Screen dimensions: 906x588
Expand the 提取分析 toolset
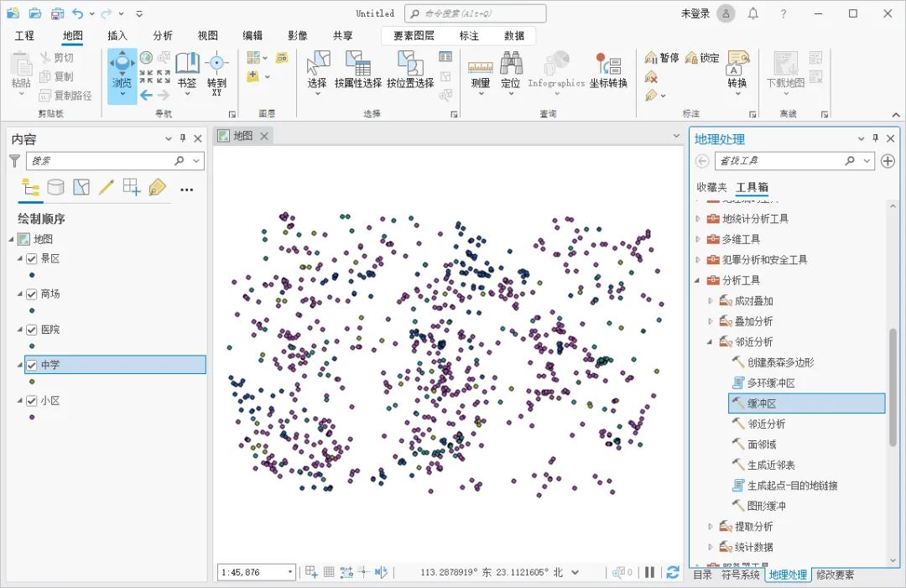pyautogui.click(x=711, y=526)
